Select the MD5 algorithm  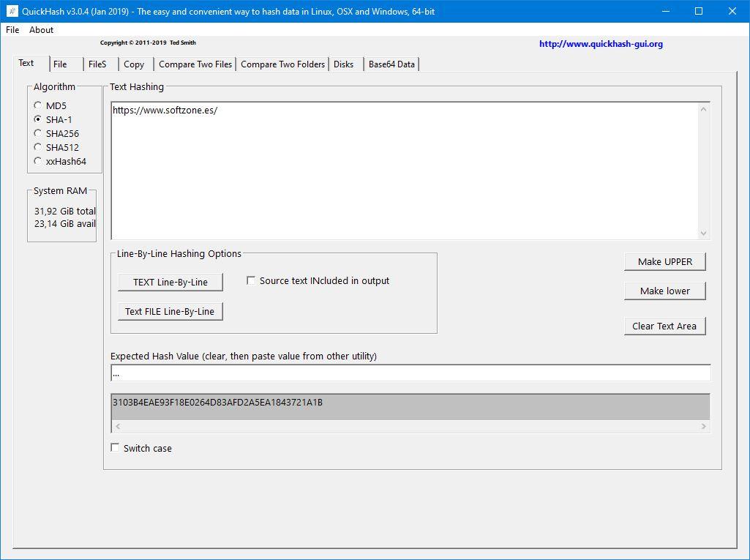pyautogui.click(x=38, y=105)
